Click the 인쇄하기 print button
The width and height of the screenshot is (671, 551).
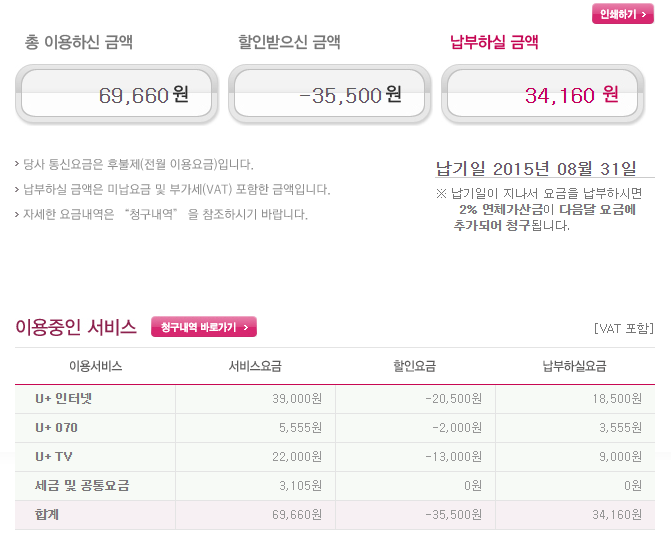623,14
